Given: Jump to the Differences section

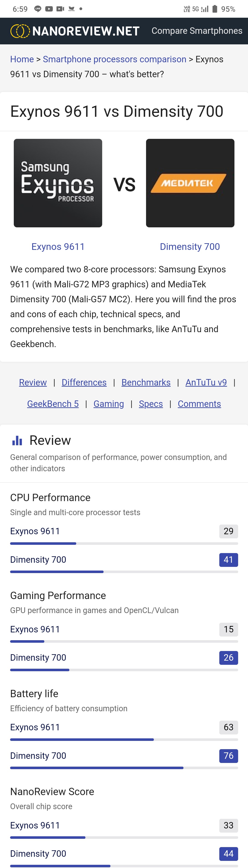Looking at the screenshot, I should click(84, 383).
